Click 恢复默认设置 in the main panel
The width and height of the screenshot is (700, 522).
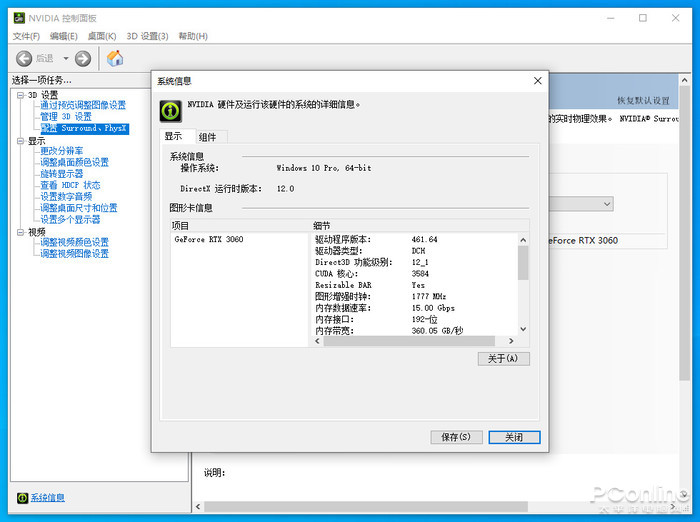[x=643, y=100]
